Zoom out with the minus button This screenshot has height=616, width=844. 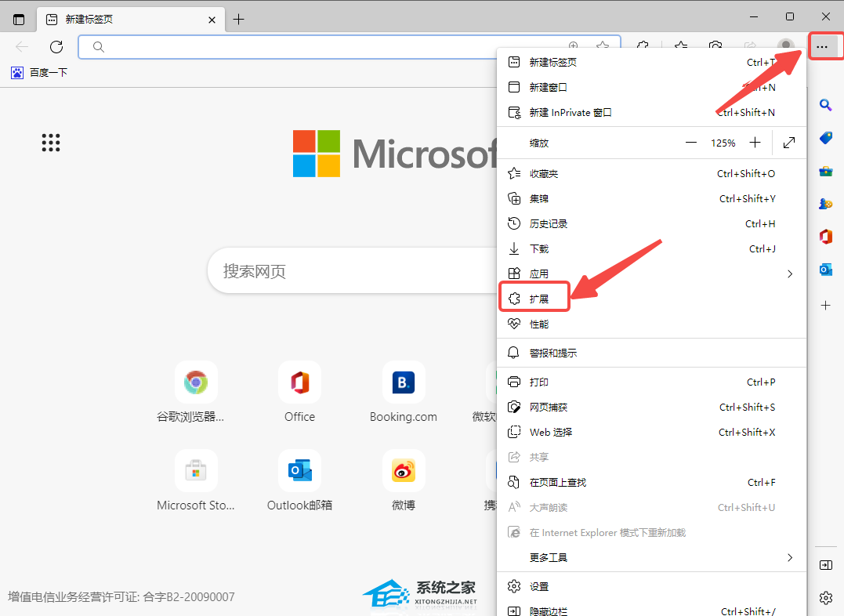691,143
